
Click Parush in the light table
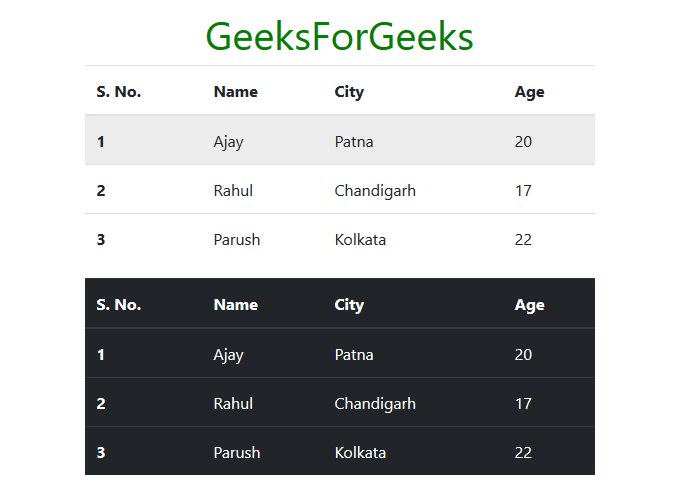(237, 240)
